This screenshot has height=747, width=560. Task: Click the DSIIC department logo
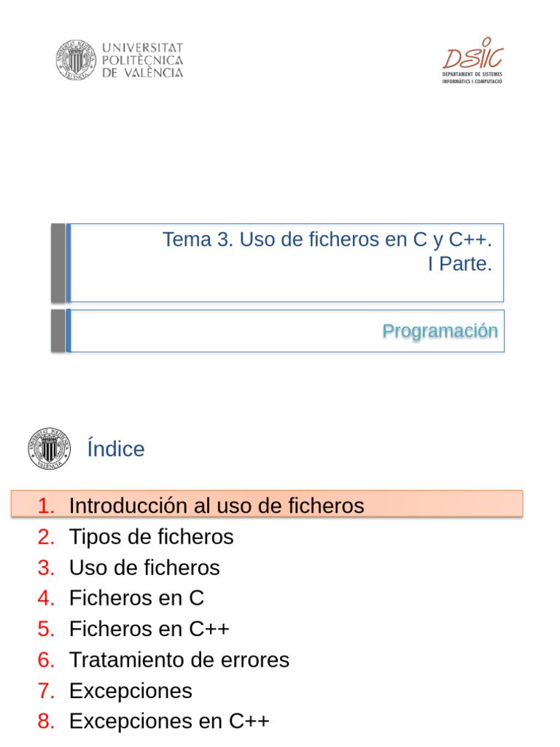click(472, 54)
